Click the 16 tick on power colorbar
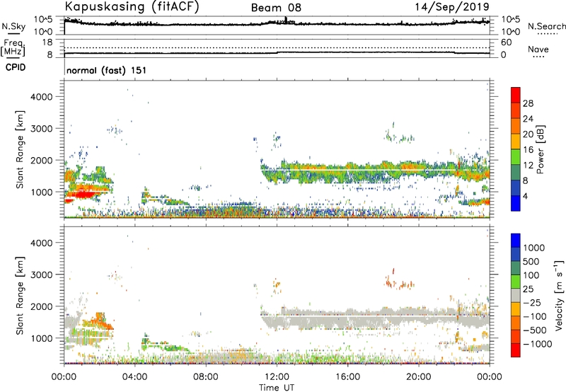 point(528,149)
